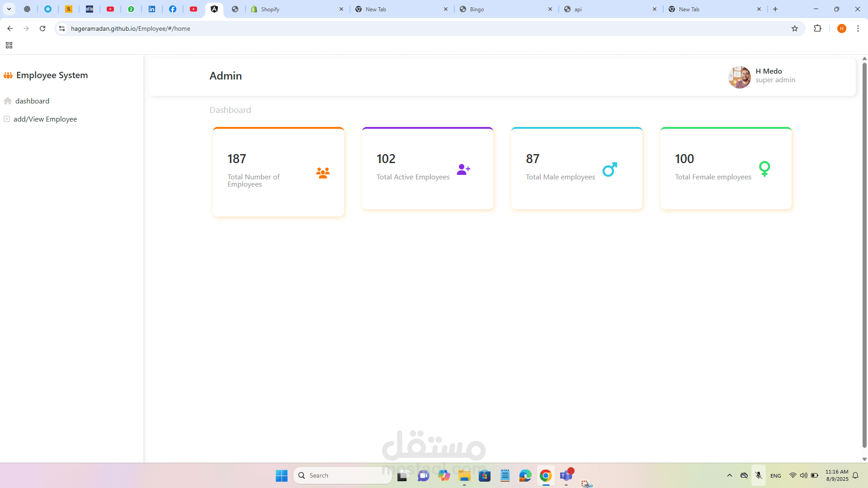This screenshot has width=868, height=488.
Task: Click the Employee System logo icon
Action: [x=8, y=75]
